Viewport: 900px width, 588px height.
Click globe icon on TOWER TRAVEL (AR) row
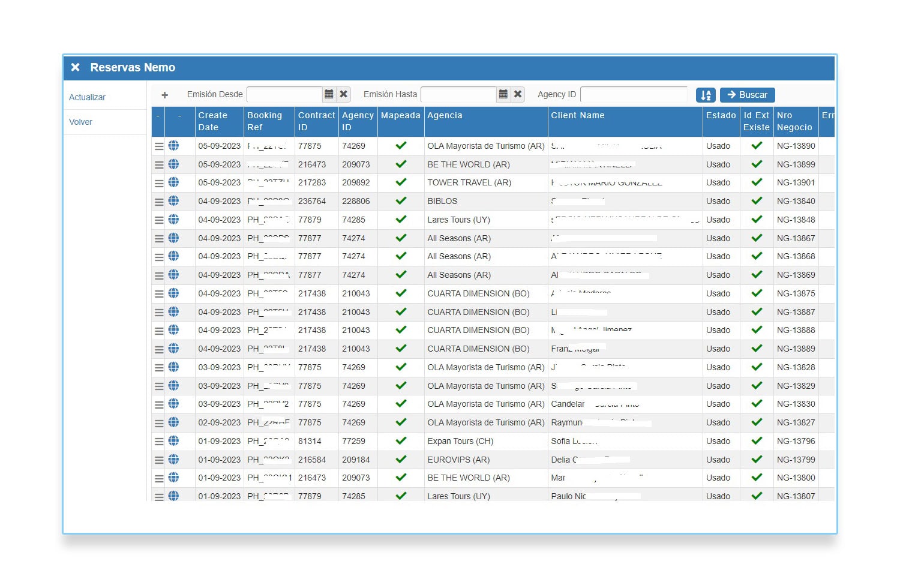coord(173,182)
